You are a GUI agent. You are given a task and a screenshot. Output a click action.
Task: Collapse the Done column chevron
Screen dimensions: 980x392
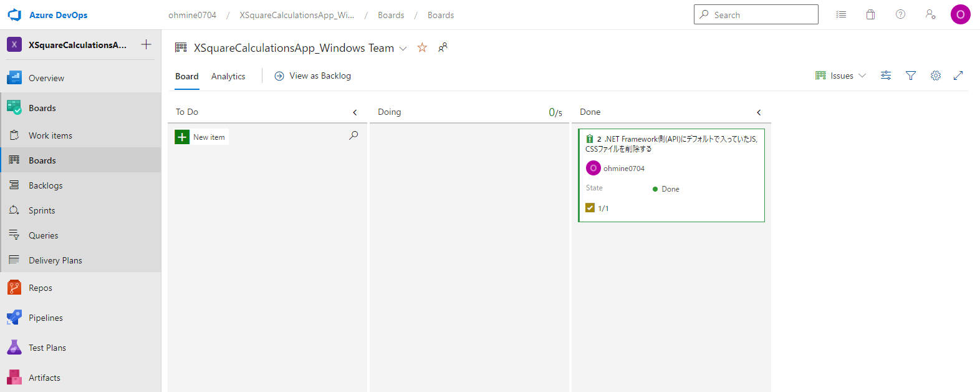coord(759,112)
